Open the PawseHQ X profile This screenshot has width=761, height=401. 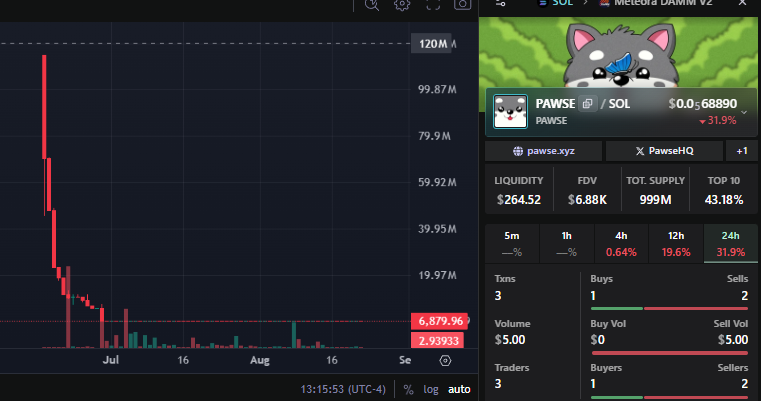point(664,151)
